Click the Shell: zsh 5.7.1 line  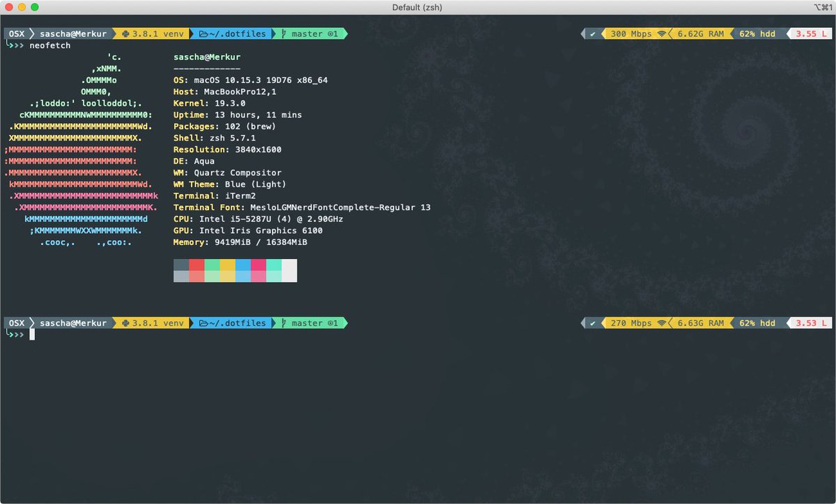(x=215, y=138)
